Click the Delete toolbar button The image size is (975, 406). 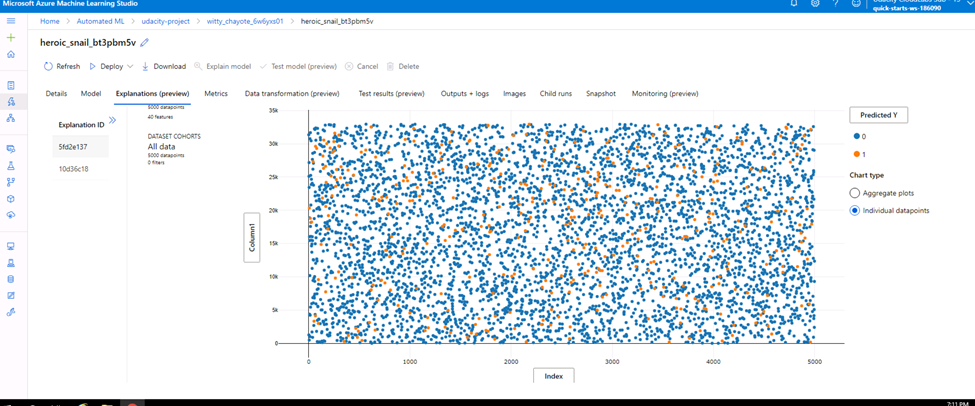click(x=403, y=66)
